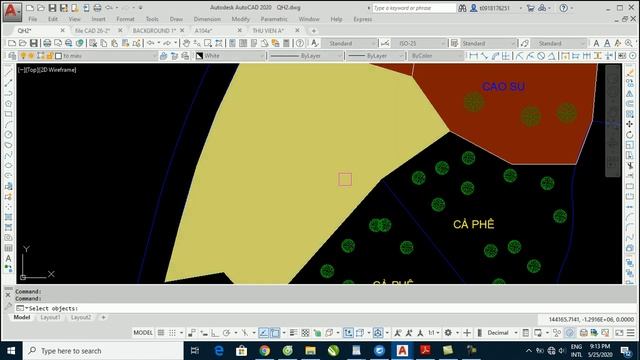Select the Erase tool in Modify toolbar
Image resolution: width=640 pixels, height=360 pixels.
(x=630, y=73)
